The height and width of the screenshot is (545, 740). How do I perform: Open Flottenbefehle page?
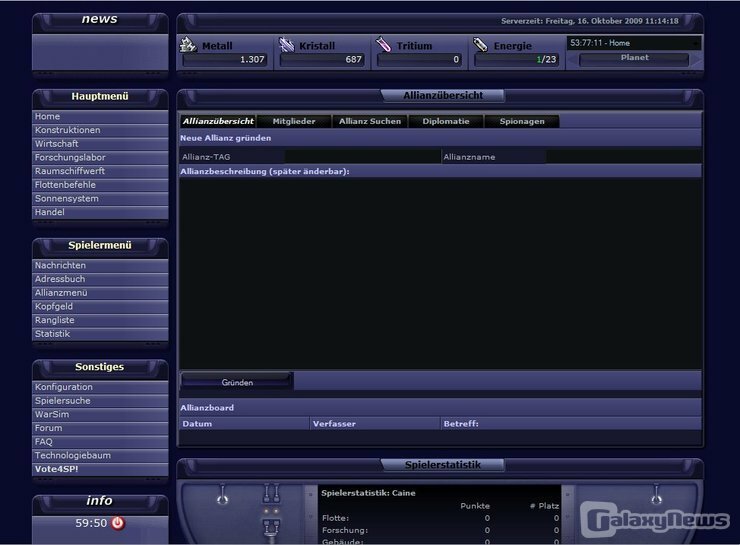[x=100, y=185]
